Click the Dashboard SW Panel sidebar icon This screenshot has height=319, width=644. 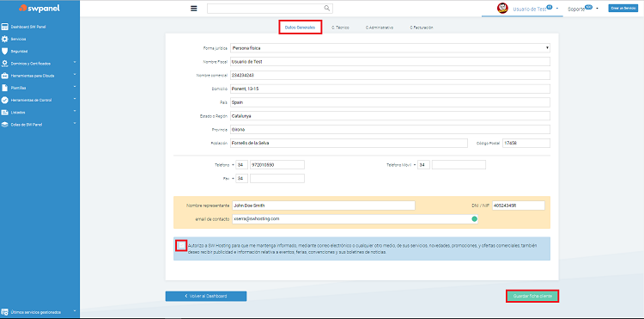4,27
